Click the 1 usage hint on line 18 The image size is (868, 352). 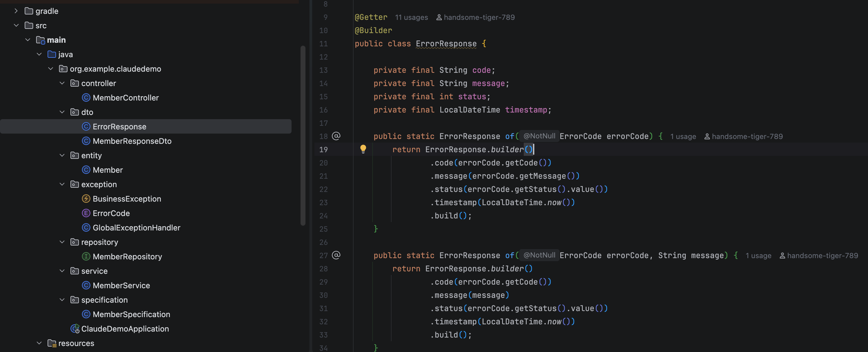click(683, 137)
